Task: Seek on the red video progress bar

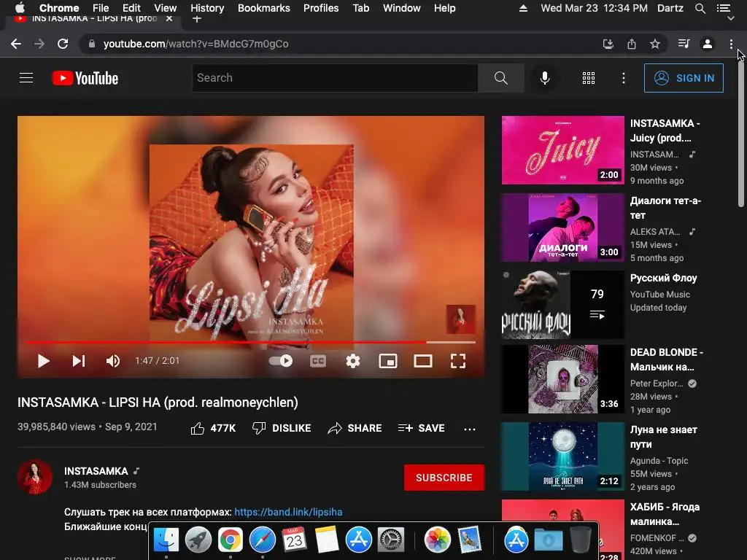Action: [251, 342]
